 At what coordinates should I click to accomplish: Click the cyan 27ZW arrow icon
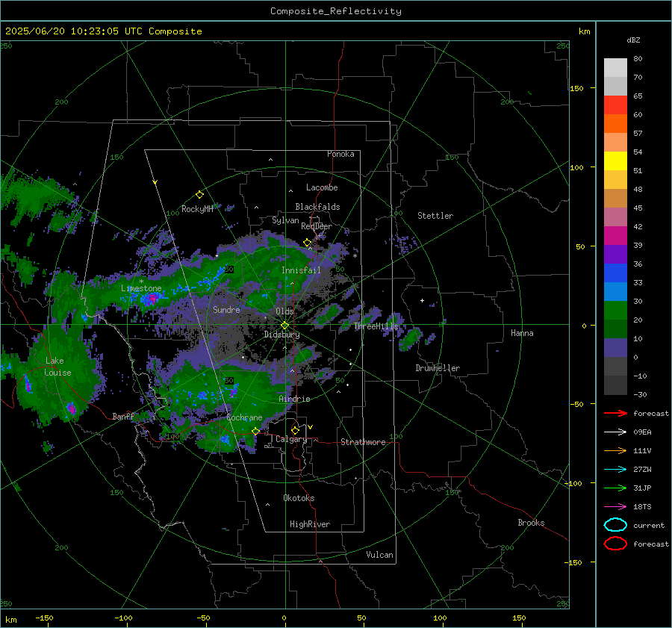[615, 470]
